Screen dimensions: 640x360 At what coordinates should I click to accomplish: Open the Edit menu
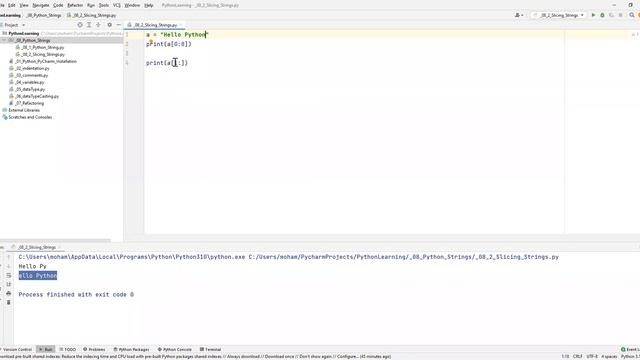(12, 5)
